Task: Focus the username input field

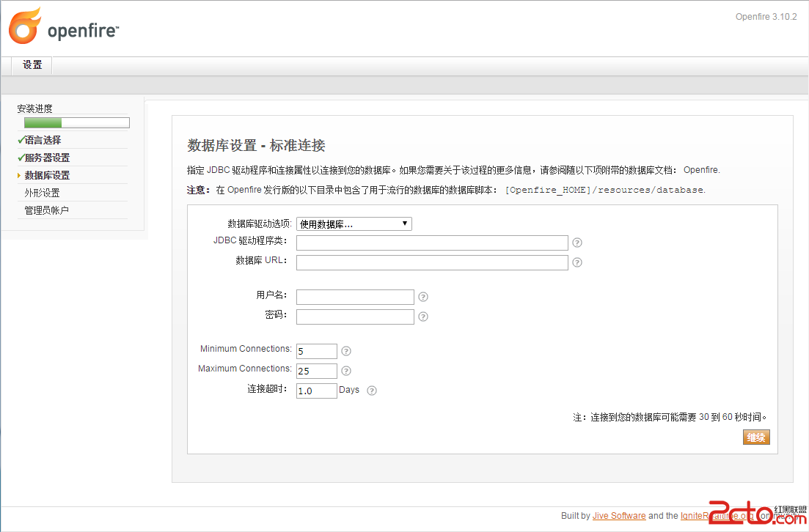Action: [355, 297]
